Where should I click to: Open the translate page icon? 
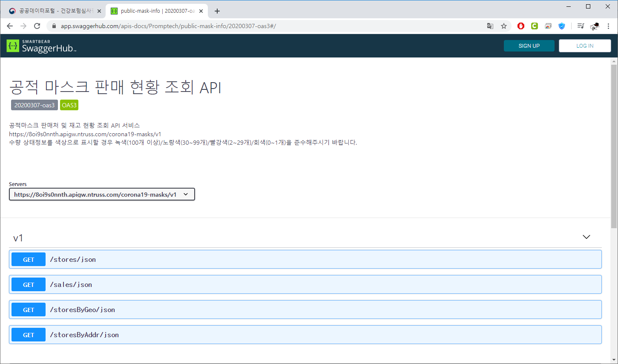tap(490, 26)
